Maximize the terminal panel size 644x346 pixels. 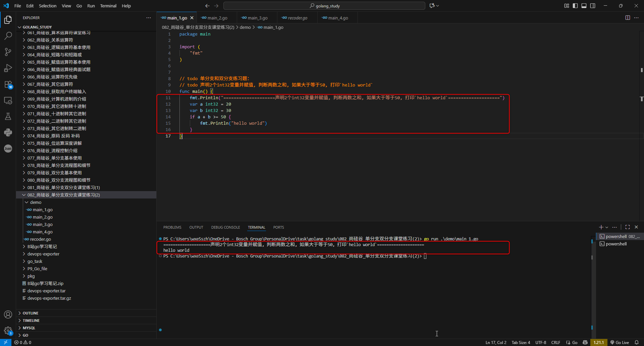pos(628,227)
